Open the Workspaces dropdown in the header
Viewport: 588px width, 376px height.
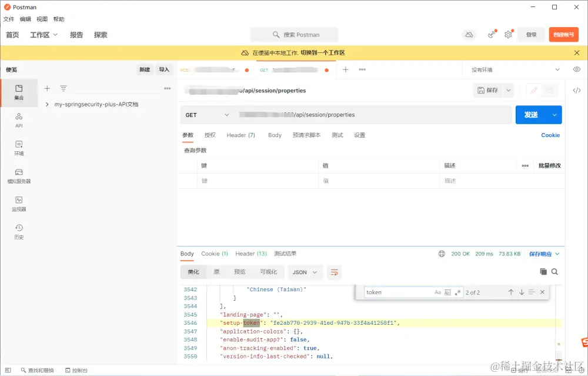44,35
